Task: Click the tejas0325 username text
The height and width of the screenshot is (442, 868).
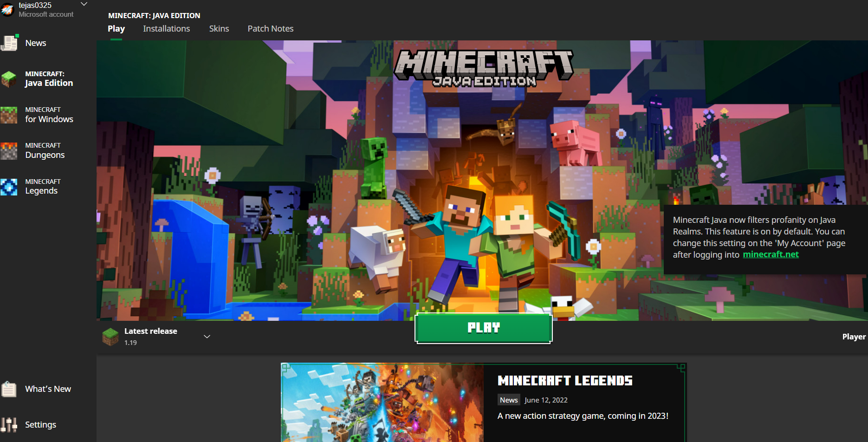Action: (35, 5)
